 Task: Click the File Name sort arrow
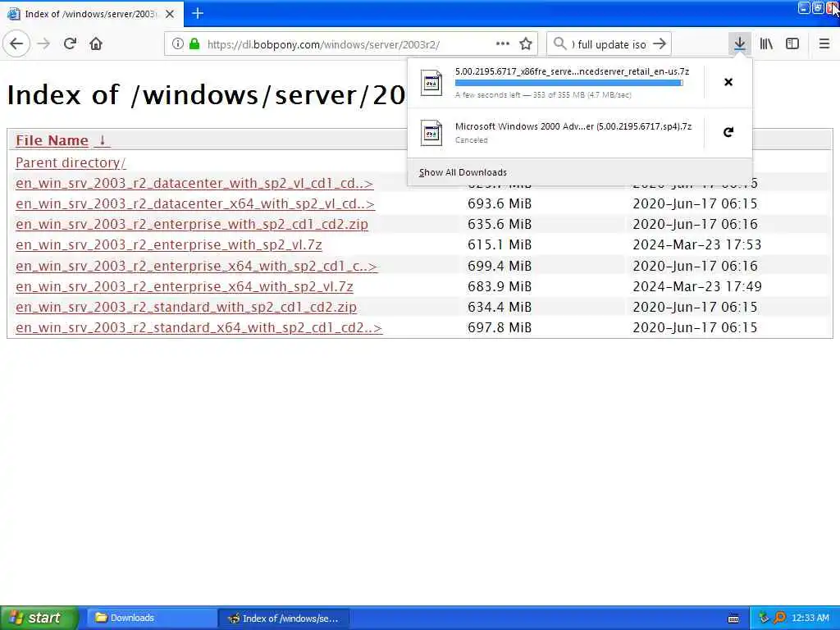coord(102,140)
